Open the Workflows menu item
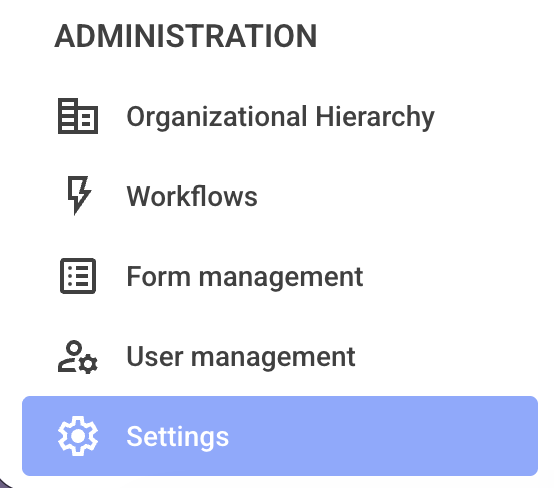The width and height of the screenshot is (554, 488). (x=280, y=196)
